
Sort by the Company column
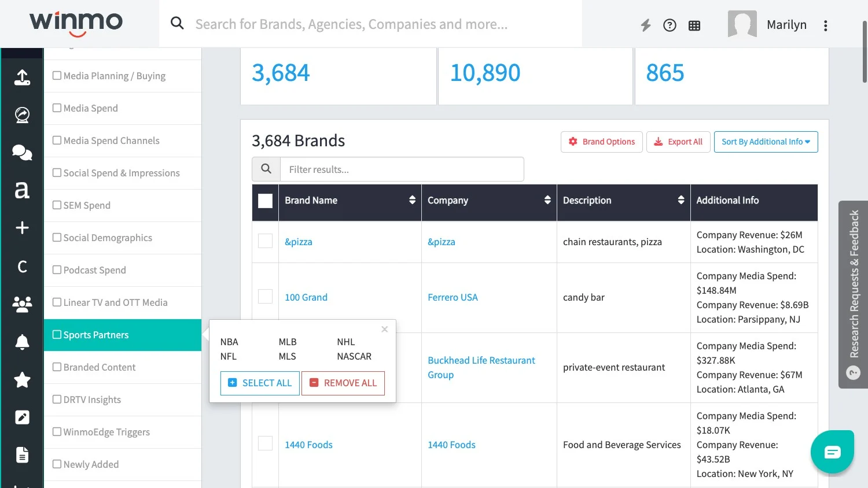point(547,200)
